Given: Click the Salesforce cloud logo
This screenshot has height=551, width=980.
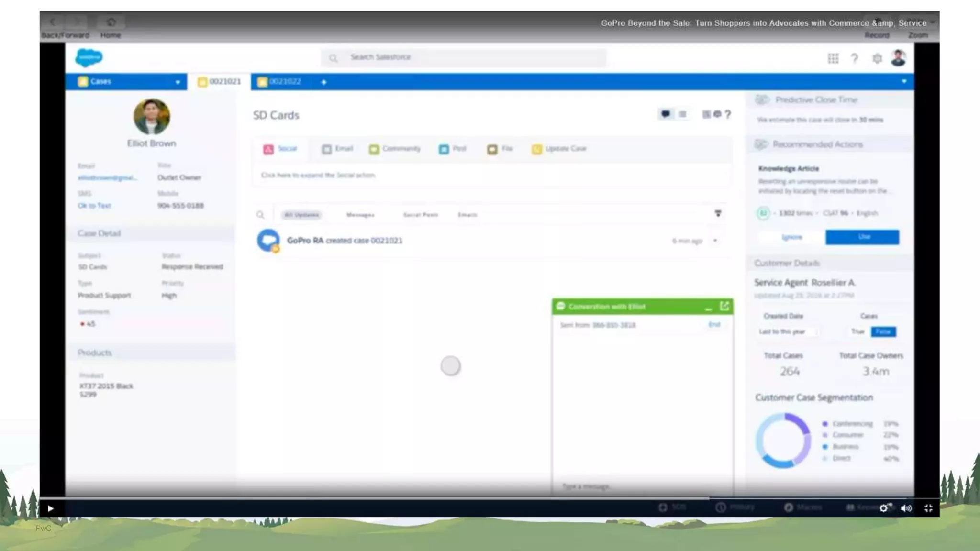Looking at the screenshot, I should pyautogui.click(x=89, y=58).
